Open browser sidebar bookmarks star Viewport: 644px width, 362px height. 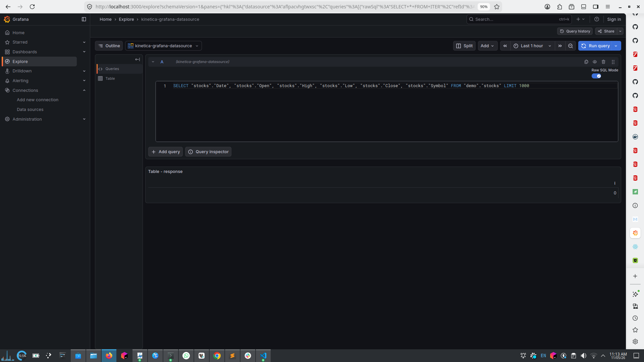[x=635, y=330]
